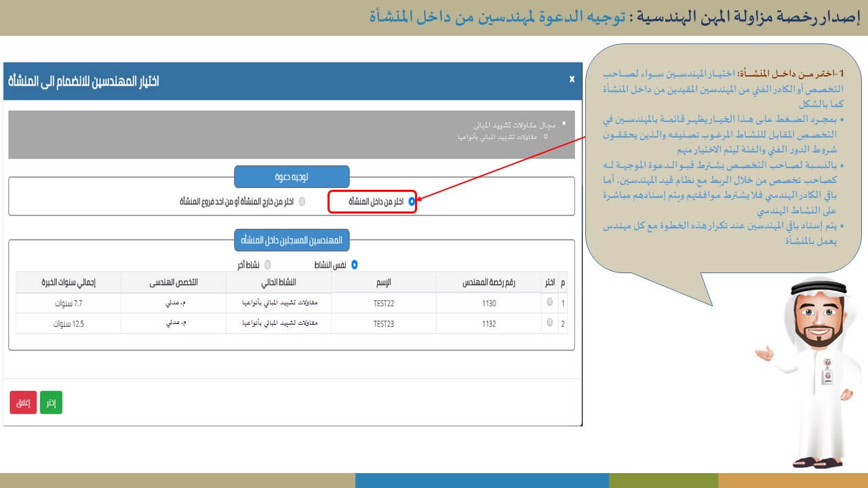Select the 'اختر من داخل المنشأة' radio option
868x488 pixels.
[x=412, y=201]
